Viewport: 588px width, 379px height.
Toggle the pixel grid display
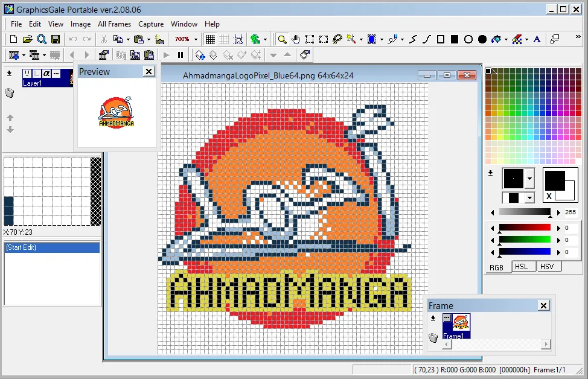[210, 39]
